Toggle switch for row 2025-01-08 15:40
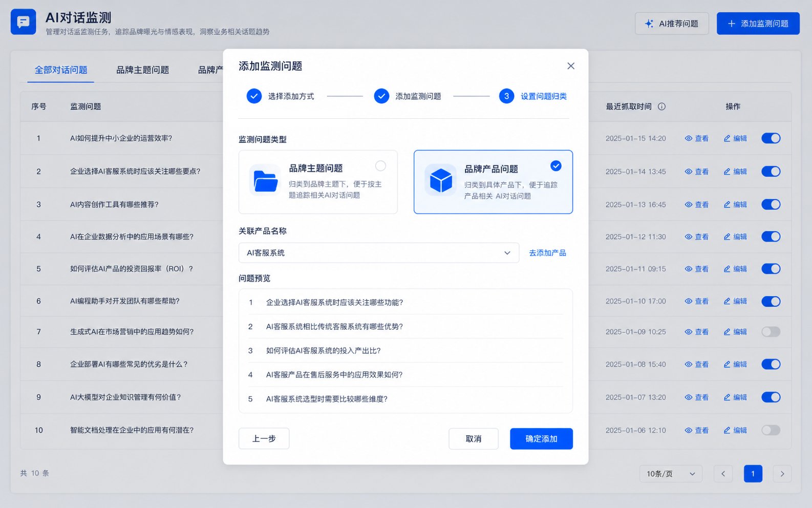The image size is (812, 508). click(x=771, y=364)
